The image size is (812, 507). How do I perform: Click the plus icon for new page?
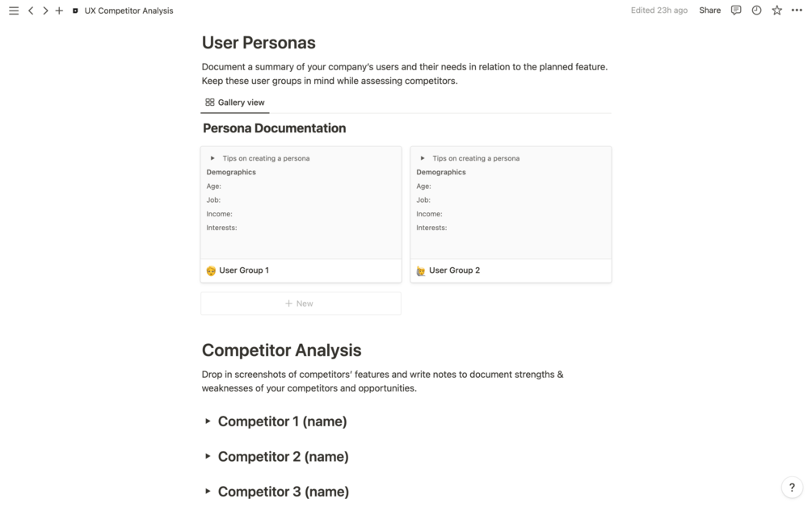pyautogui.click(x=59, y=10)
